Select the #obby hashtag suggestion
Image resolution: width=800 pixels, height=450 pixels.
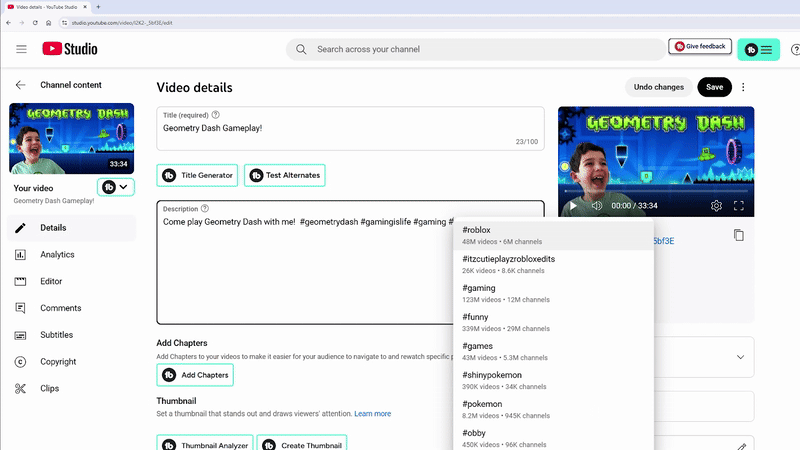553,438
